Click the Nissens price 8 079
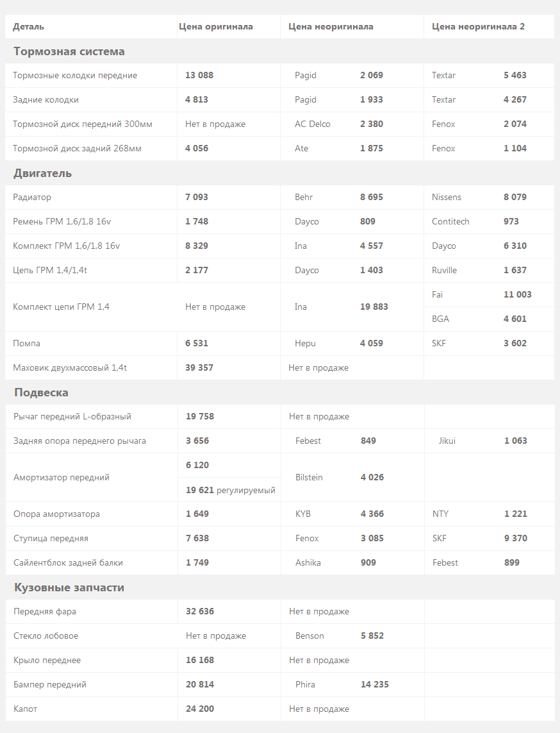Viewport: 560px width, 733px height. point(515,197)
